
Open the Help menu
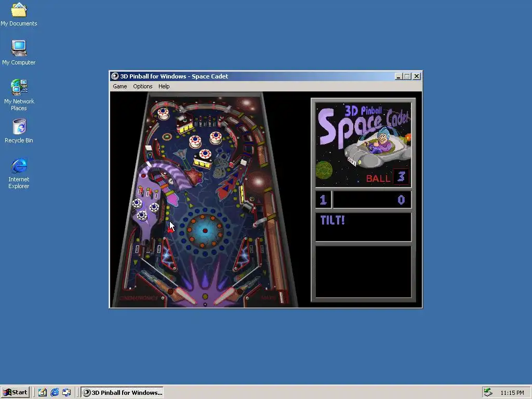[164, 86]
